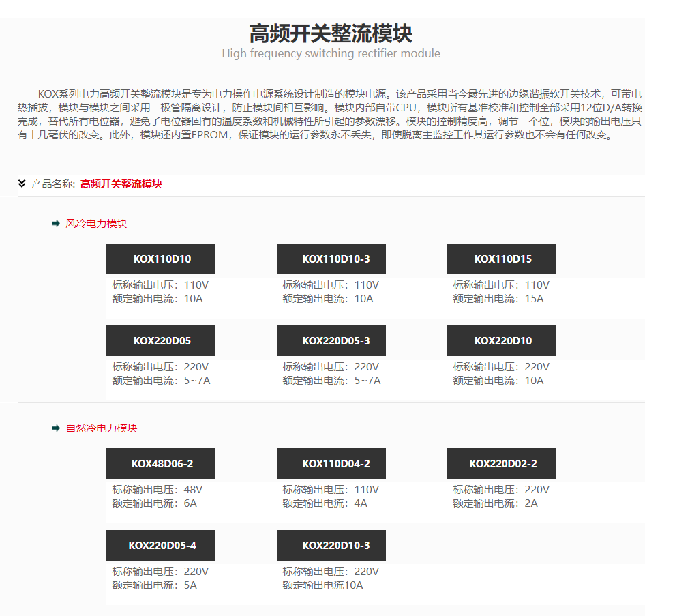Open the KOX110D04-2 model button
Image resolution: width=675 pixels, height=616 pixels.
click(x=331, y=463)
